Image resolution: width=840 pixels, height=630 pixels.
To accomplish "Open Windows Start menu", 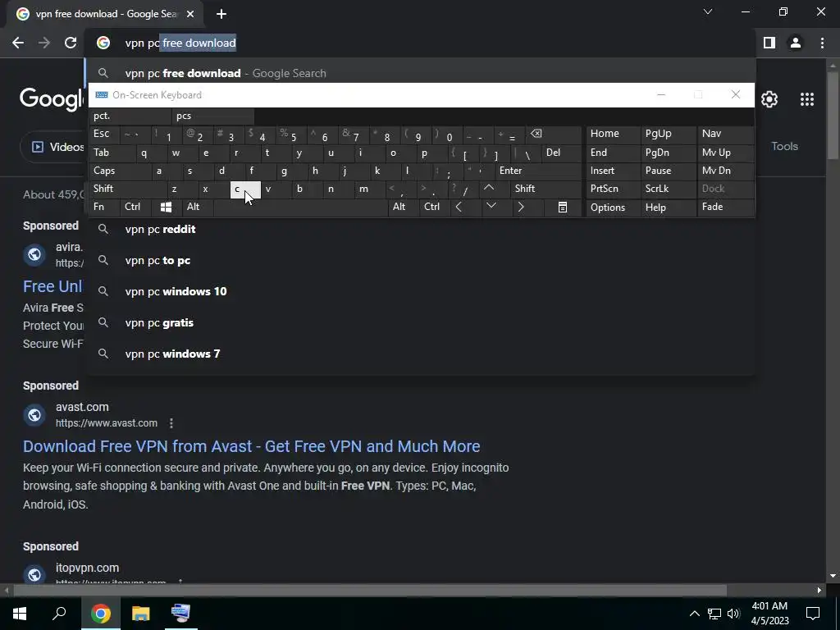I will (x=20, y=613).
